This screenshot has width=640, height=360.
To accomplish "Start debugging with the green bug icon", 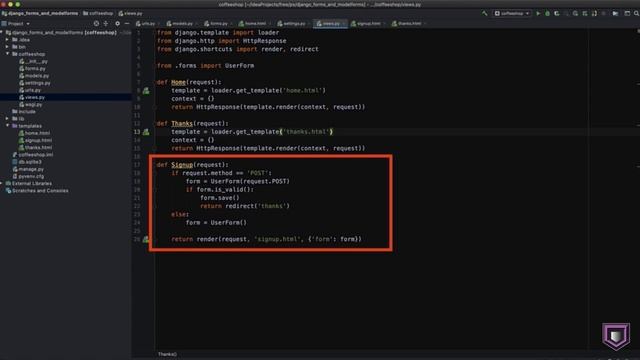I will point(547,13).
